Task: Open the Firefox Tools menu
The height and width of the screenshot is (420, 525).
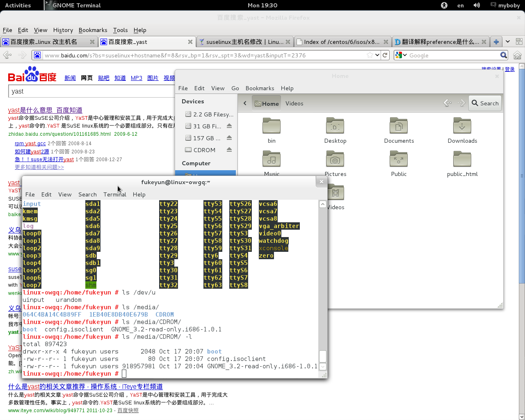Action: pos(120,30)
